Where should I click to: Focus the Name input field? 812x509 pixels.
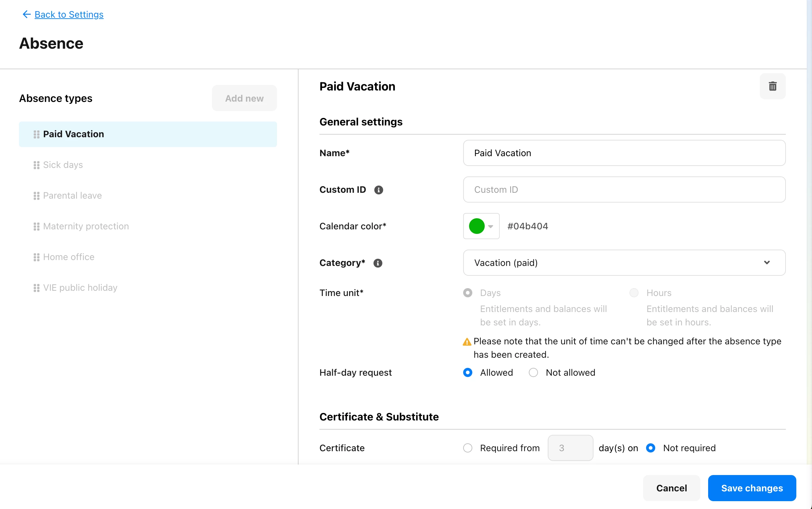tap(624, 153)
